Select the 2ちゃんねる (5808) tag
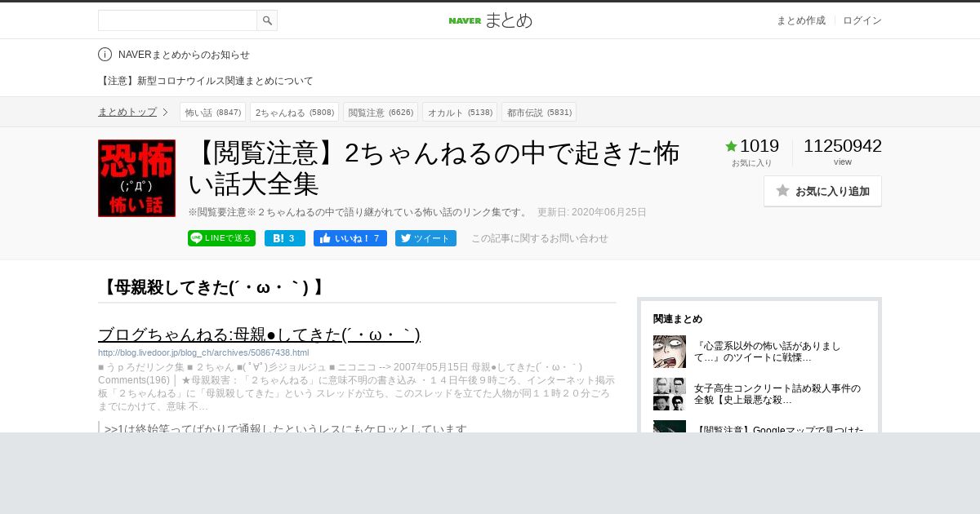This screenshot has height=514, width=980. tap(295, 112)
